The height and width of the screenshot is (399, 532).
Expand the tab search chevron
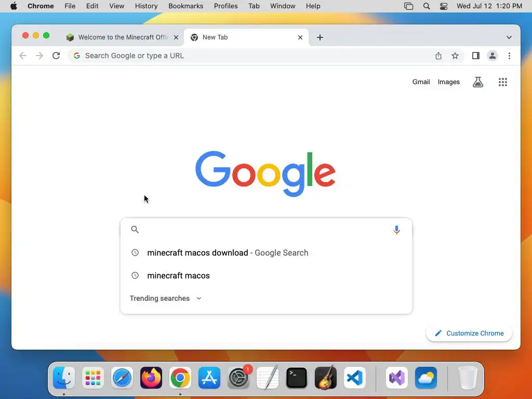[x=509, y=37]
